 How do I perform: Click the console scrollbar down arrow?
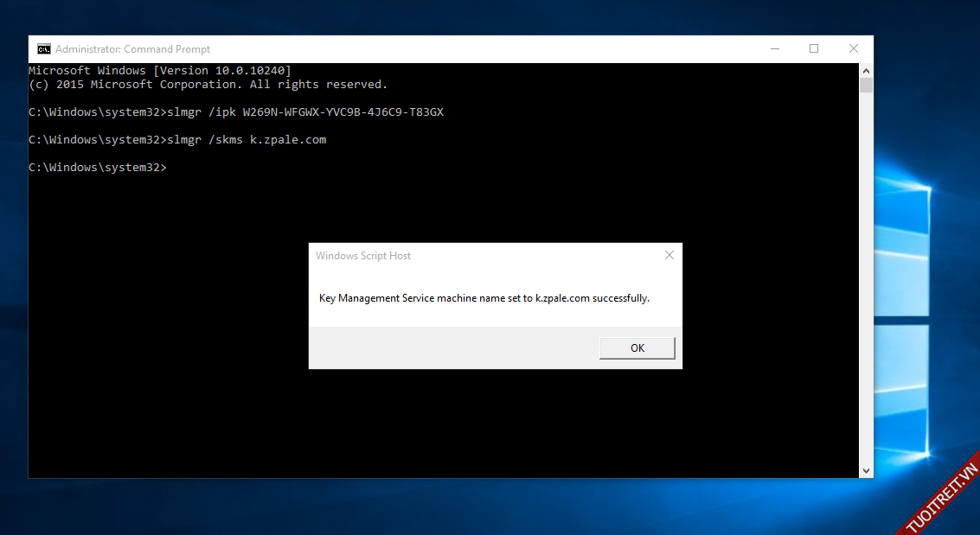click(866, 470)
